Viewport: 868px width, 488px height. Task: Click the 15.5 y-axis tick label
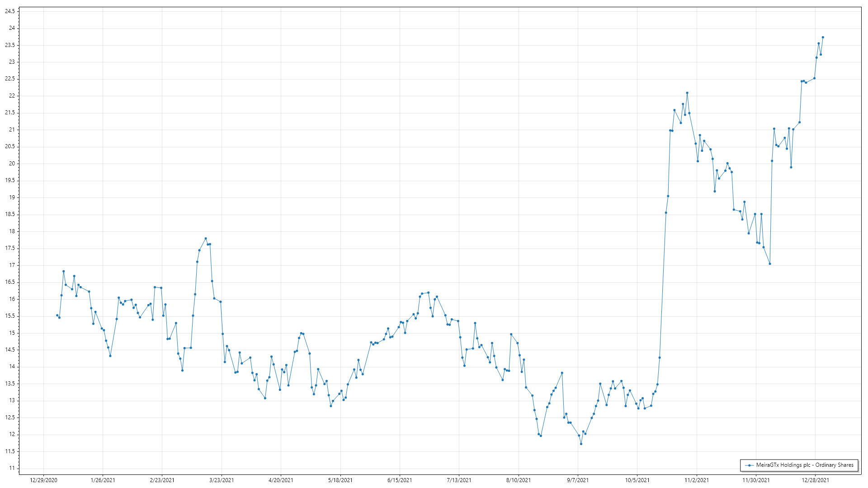click(x=10, y=316)
